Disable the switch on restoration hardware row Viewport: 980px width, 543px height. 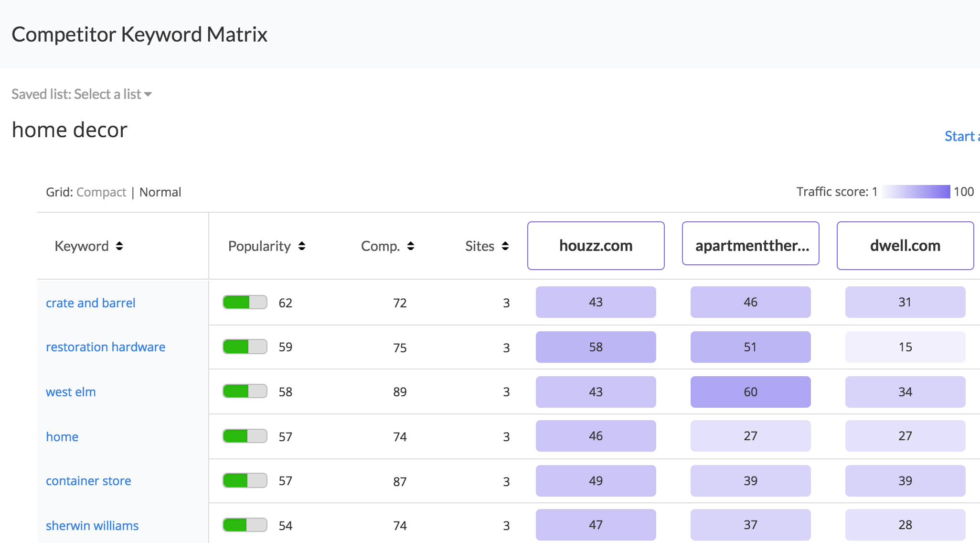pos(245,347)
